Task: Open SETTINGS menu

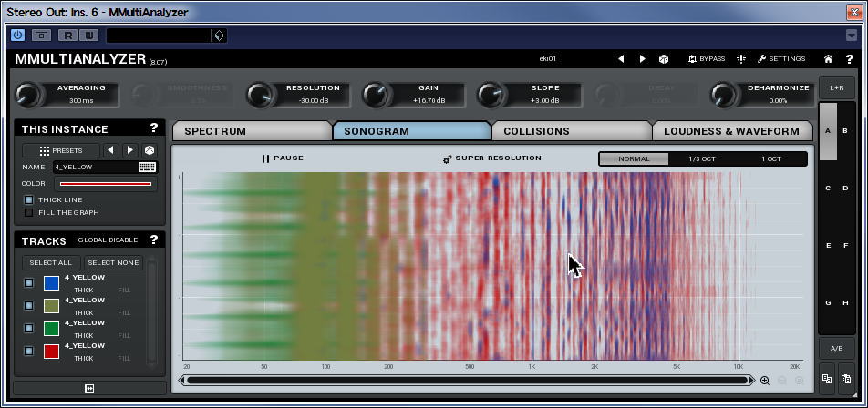Action: click(781, 58)
